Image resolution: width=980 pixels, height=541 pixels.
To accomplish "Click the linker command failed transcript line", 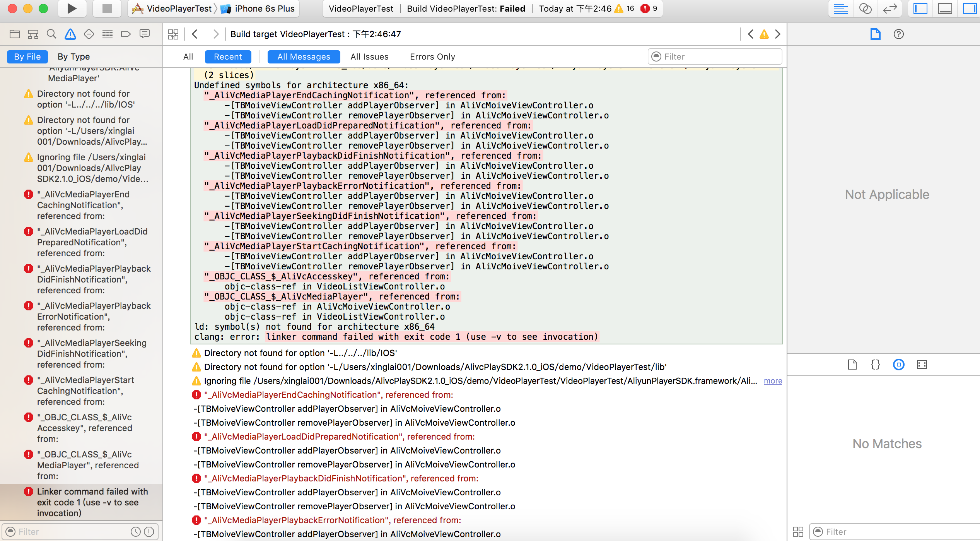I will pos(432,337).
